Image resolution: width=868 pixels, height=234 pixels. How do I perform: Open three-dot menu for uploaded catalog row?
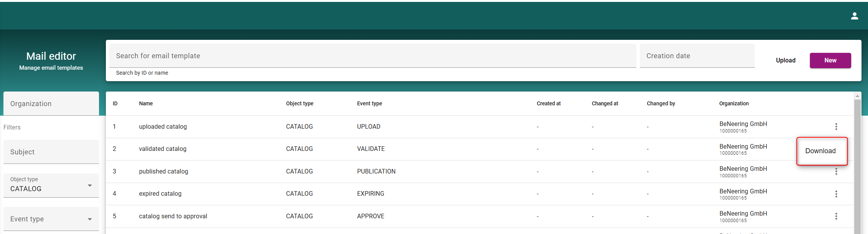point(836,127)
